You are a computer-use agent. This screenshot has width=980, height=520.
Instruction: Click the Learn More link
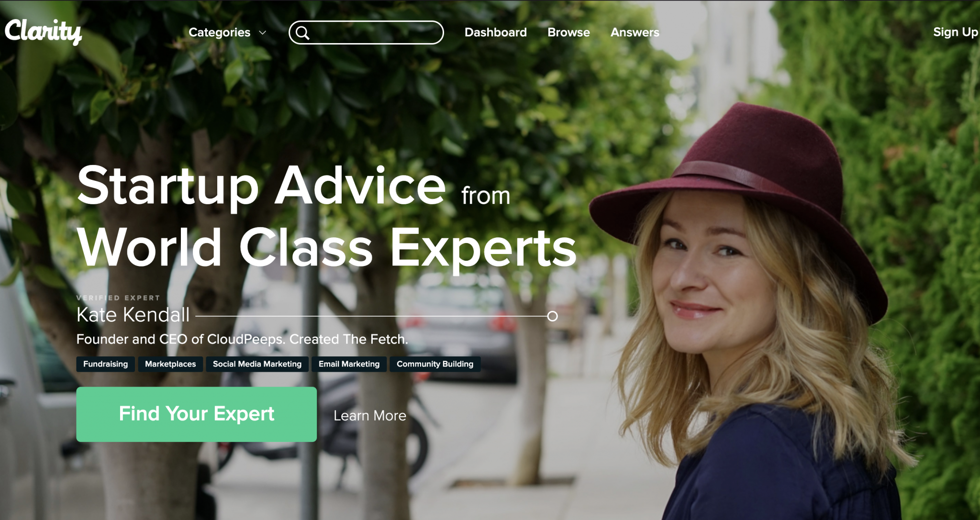370,416
